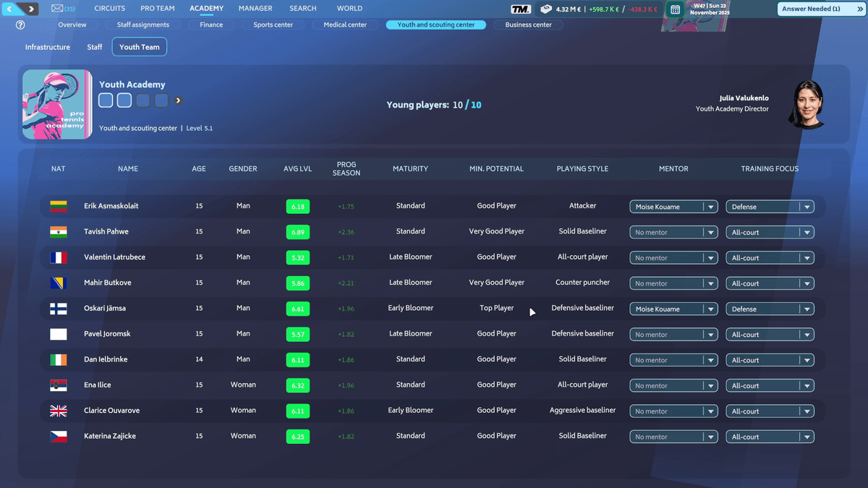Open the WORLD menu

click(349, 9)
